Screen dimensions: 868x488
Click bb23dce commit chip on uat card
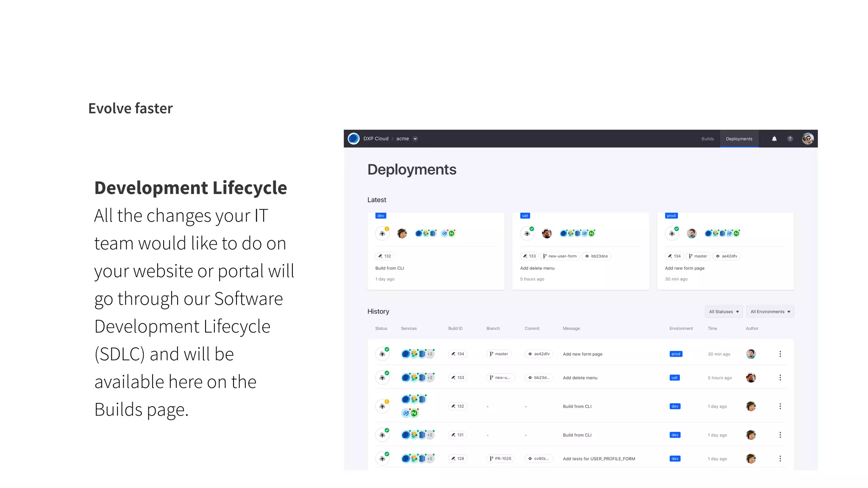(596, 256)
